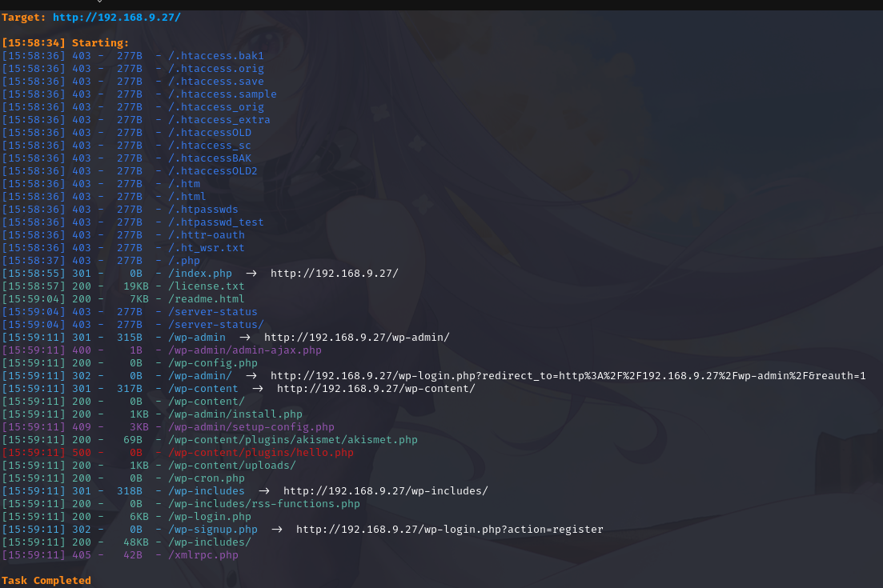The width and height of the screenshot is (883, 588).
Task: Click the /.htpasswd_test path
Action: point(215,222)
